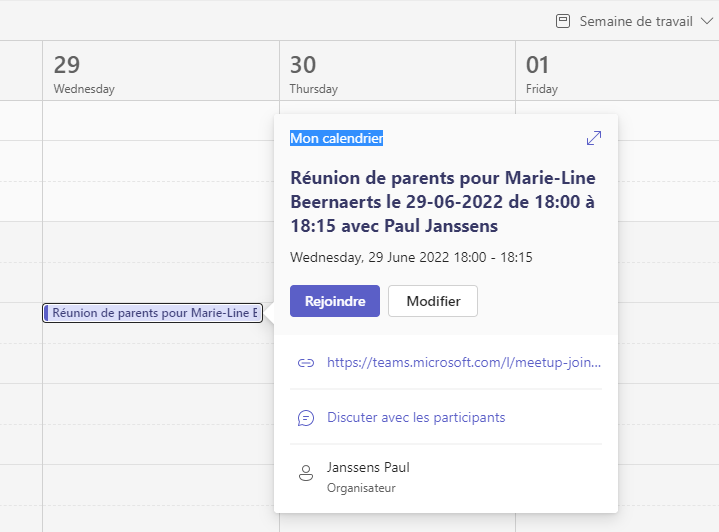Click the Wednesday 29 column header

(x=161, y=71)
